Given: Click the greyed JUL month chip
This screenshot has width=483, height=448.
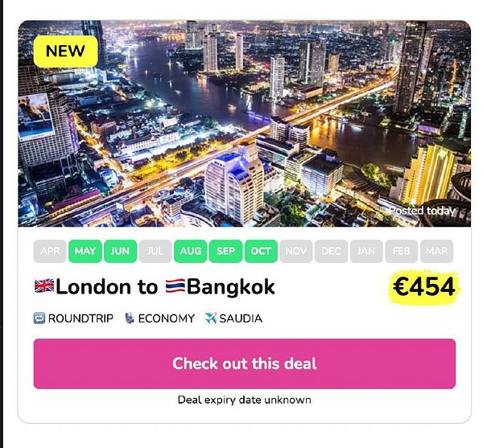Looking at the screenshot, I should pyautogui.click(x=155, y=251).
